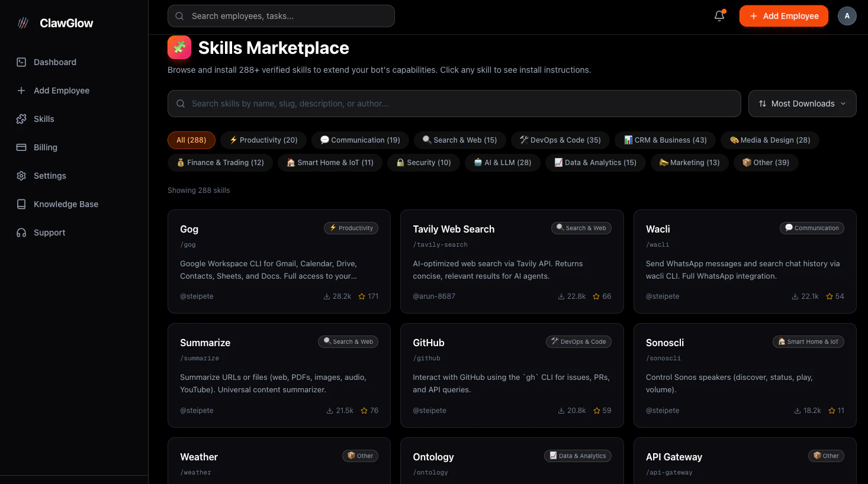Click the Skills Marketplace puzzle logo
Screen dimensions: 868x484
[x=179, y=47]
